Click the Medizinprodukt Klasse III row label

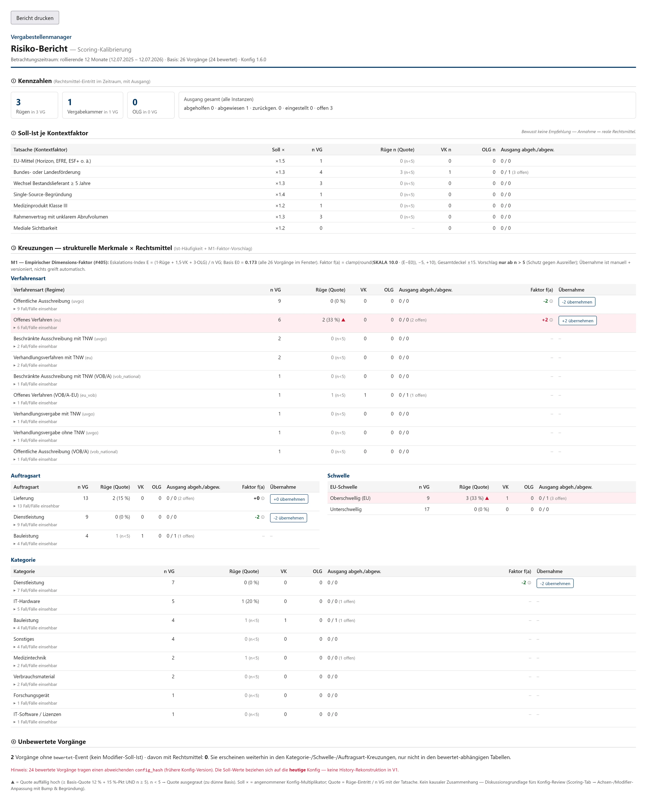tap(40, 206)
